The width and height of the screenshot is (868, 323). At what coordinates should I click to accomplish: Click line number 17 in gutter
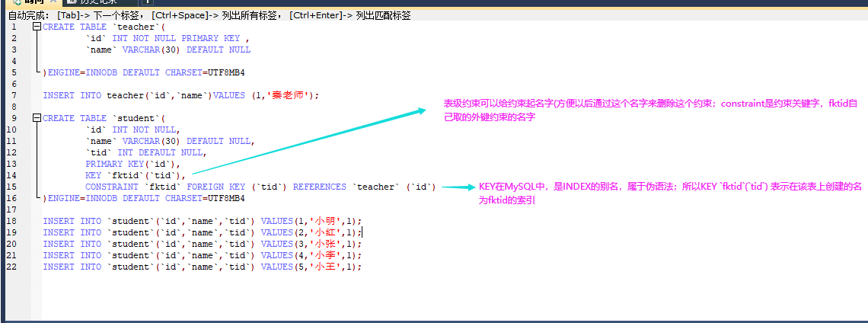pyautogui.click(x=11, y=209)
